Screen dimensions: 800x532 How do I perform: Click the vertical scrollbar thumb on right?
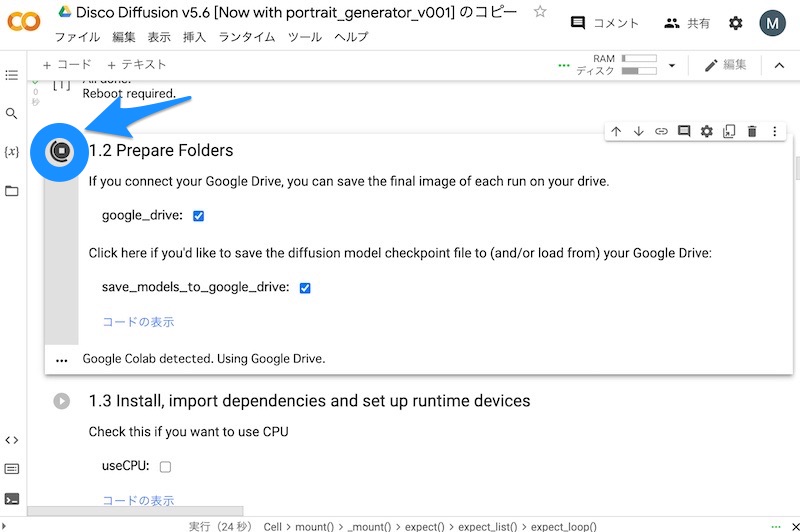pos(797,168)
